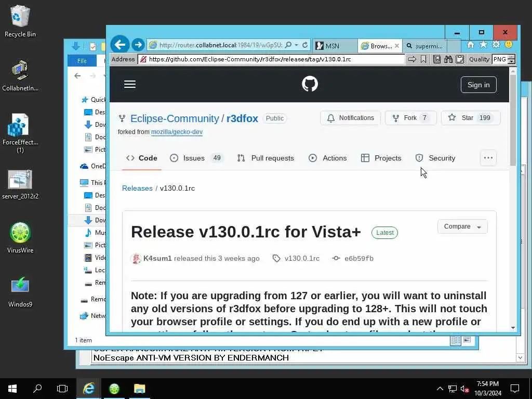Click the IE address bar router.collabnet.local URL
The image size is (532, 399).
coord(220,45)
